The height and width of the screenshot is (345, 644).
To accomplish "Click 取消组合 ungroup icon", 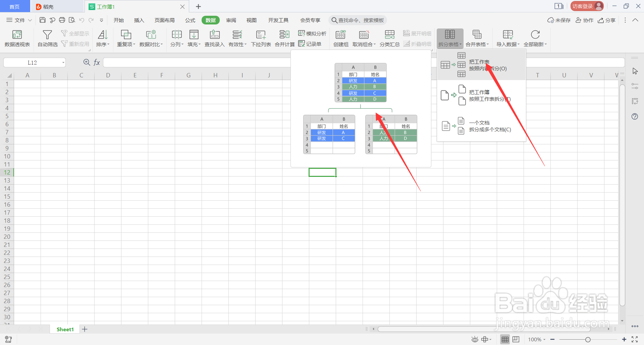I will 364,34.
